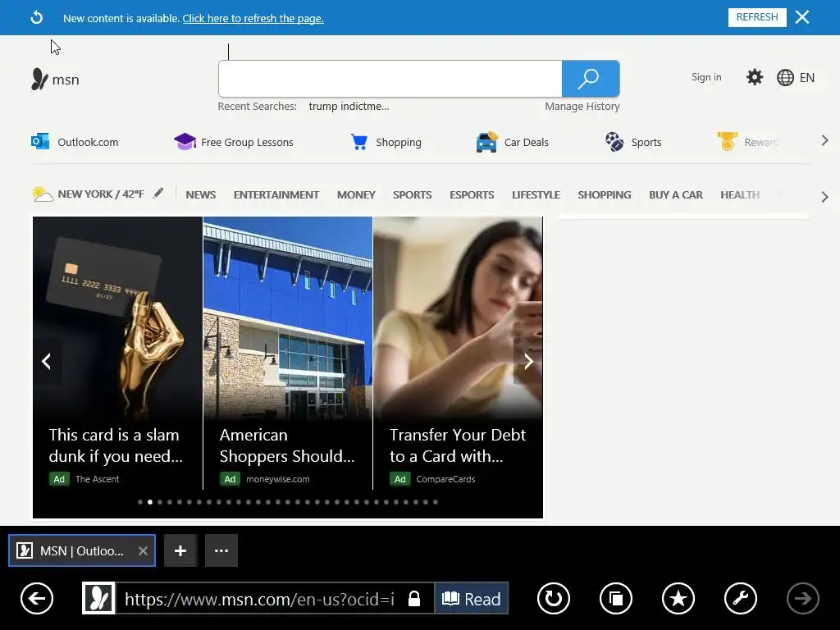Open the gold hand credit card thumbnail

click(118, 317)
